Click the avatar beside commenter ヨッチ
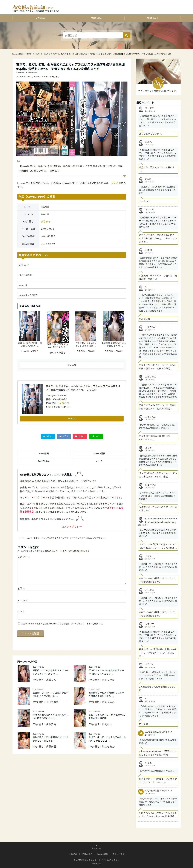The image size is (193, 868). click(141, 557)
